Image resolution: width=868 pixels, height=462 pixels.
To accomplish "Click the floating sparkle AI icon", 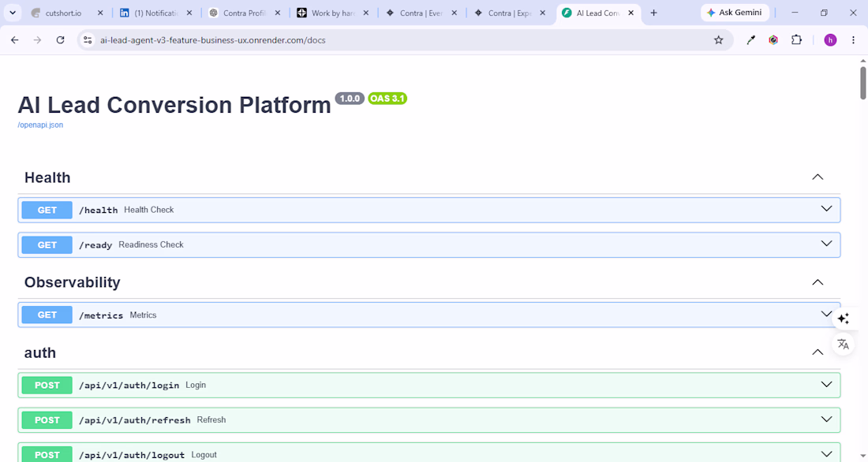I will coord(843,319).
